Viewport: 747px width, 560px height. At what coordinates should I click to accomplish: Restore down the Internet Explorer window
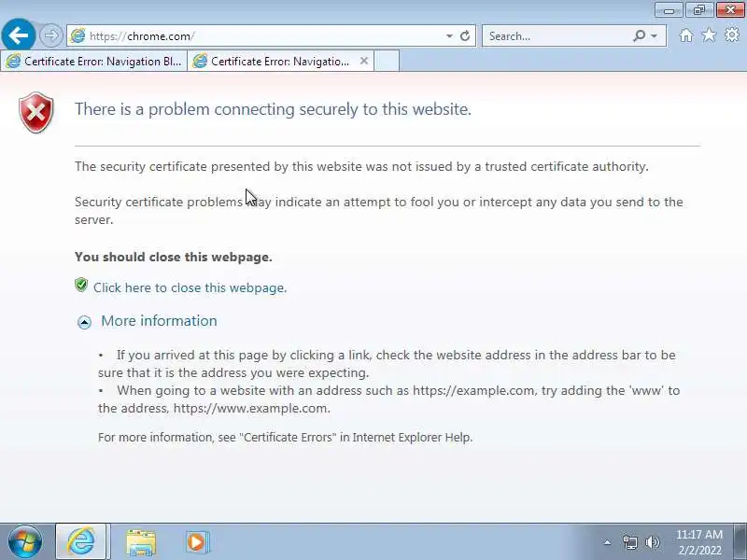tap(698, 10)
